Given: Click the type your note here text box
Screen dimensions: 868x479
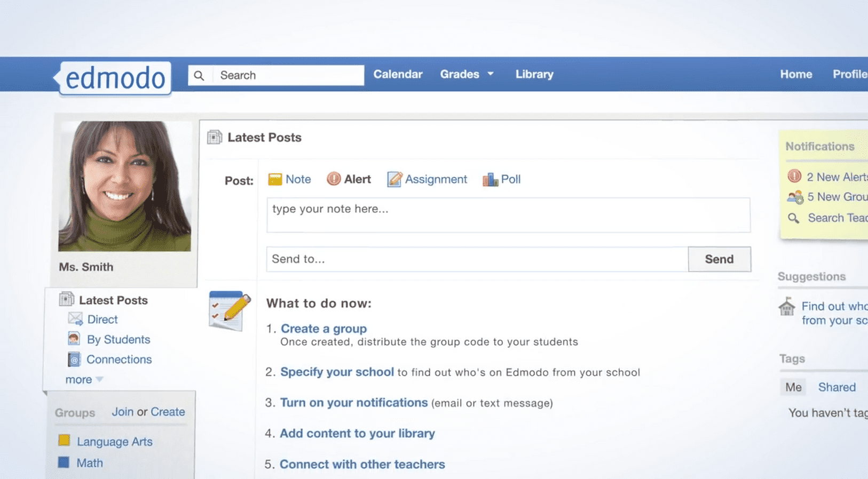Looking at the screenshot, I should click(508, 215).
